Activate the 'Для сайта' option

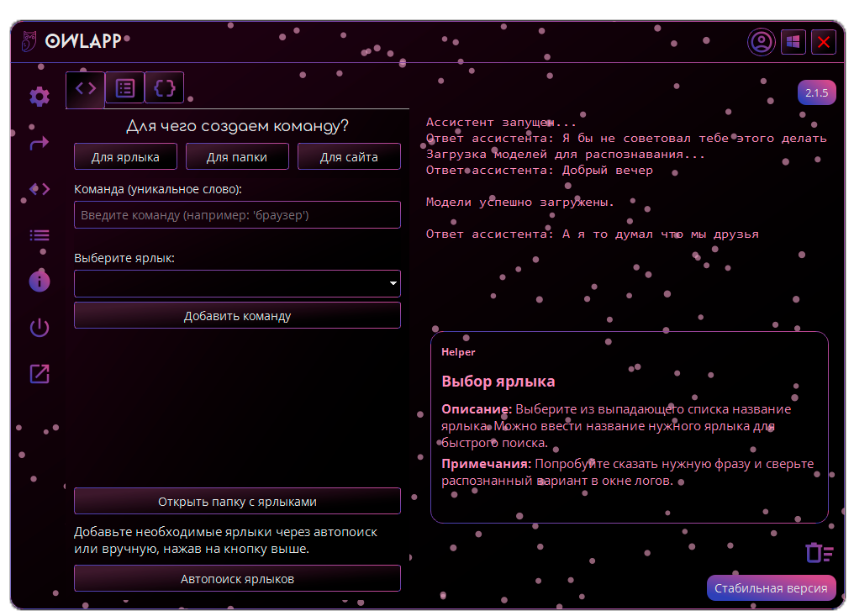[x=349, y=156]
